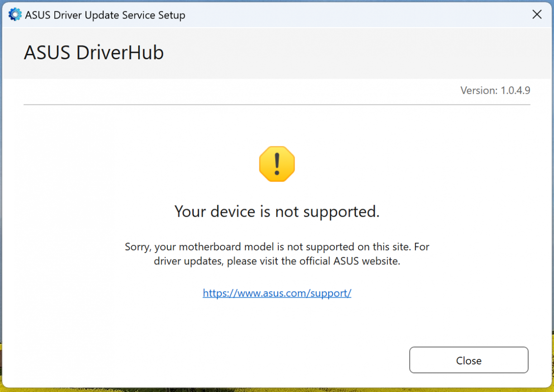Image resolution: width=554 pixels, height=392 pixels.
Task: Click the yellow warning exclamation icon
Action: click(277, 164)
